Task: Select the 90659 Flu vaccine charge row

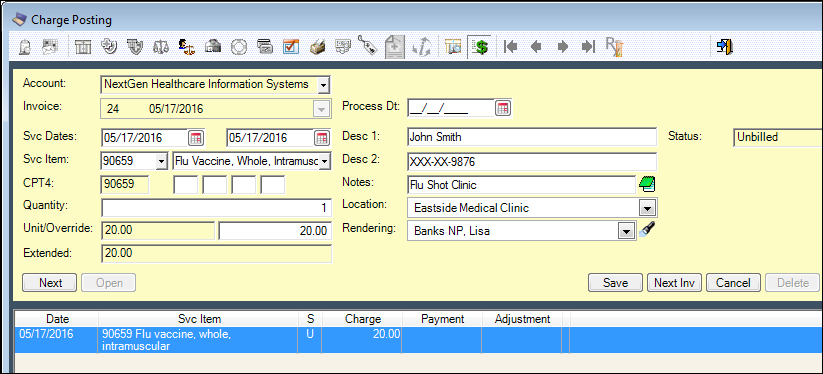Action: pyautogui.click(x=419, y=340)
